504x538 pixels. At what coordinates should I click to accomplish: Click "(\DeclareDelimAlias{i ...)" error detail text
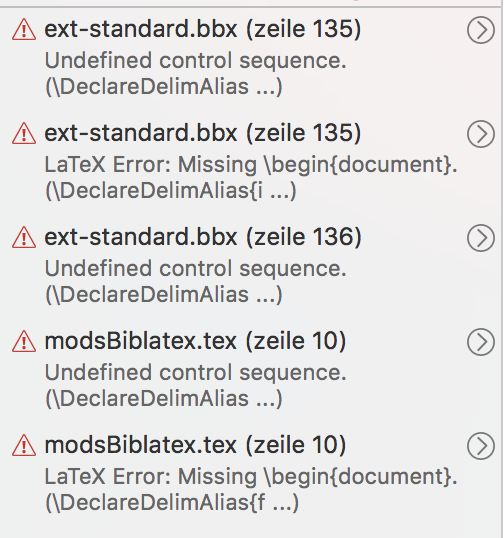point(171,190)
